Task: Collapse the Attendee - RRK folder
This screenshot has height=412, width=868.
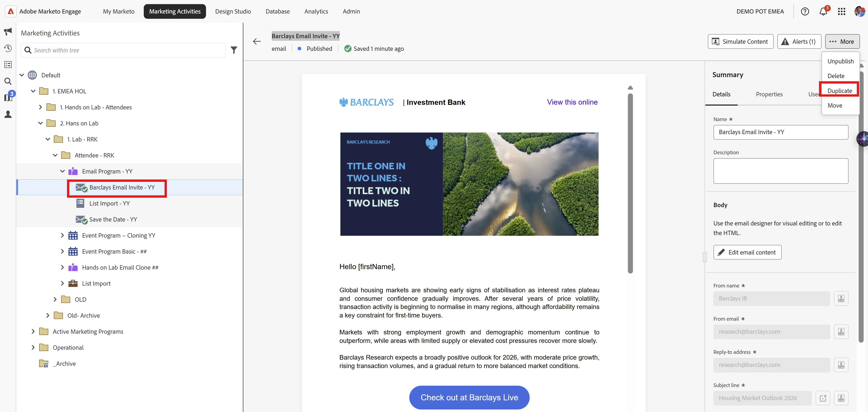Action: coord(55,155)
